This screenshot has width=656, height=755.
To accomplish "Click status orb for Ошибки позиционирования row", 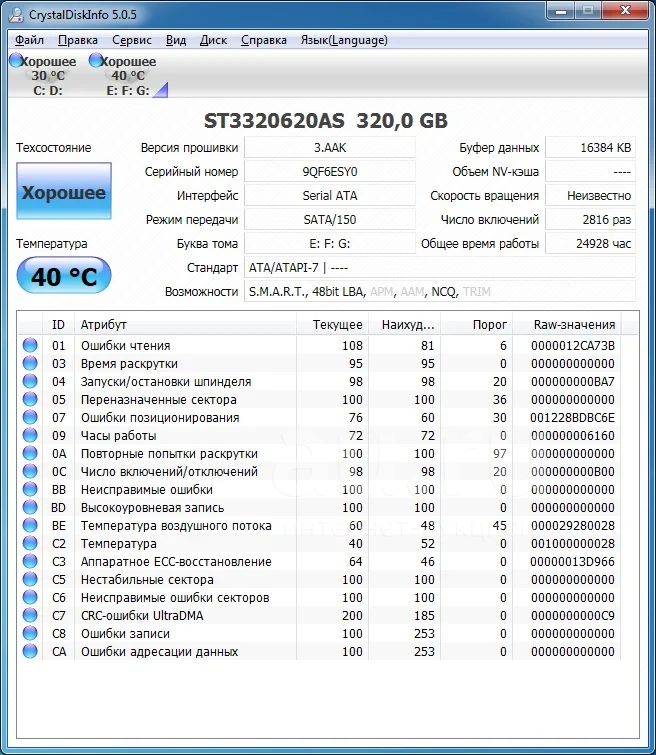I will (30, 417).
